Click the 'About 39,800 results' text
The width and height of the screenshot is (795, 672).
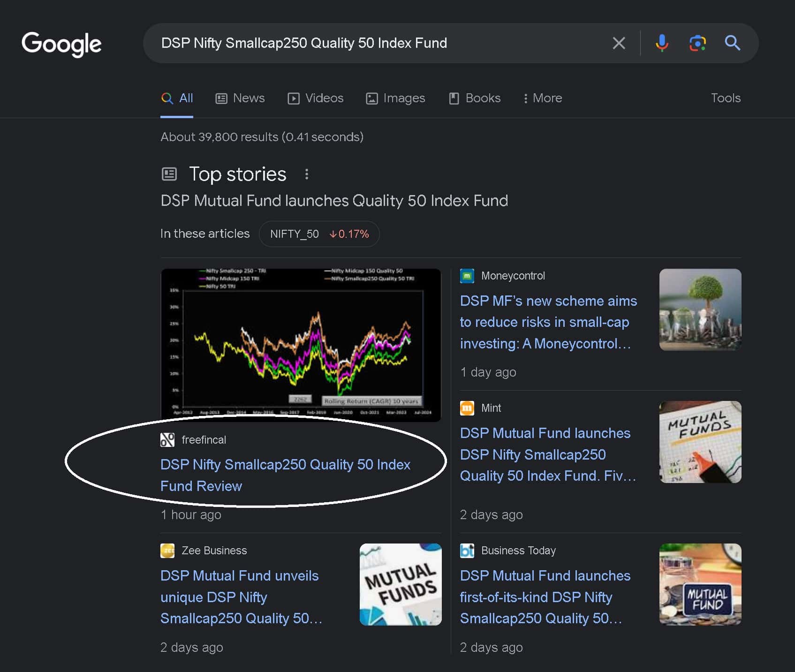pos(262,137)
